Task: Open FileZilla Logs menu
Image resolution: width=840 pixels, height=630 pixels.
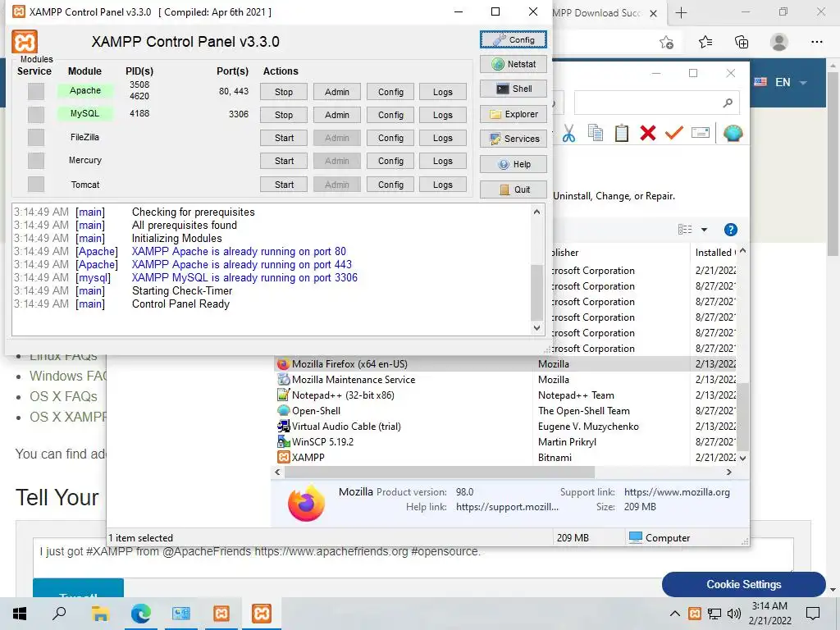Action: (x=442, y=138)
